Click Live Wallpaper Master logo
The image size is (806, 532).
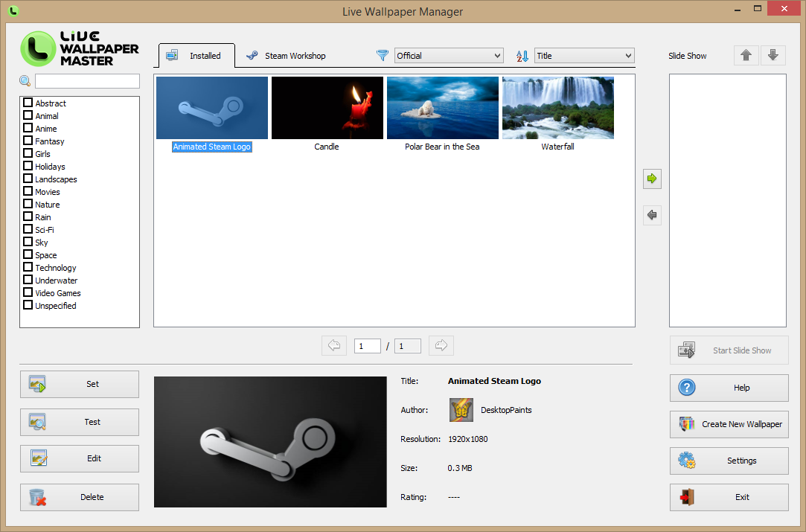(80, 48)
